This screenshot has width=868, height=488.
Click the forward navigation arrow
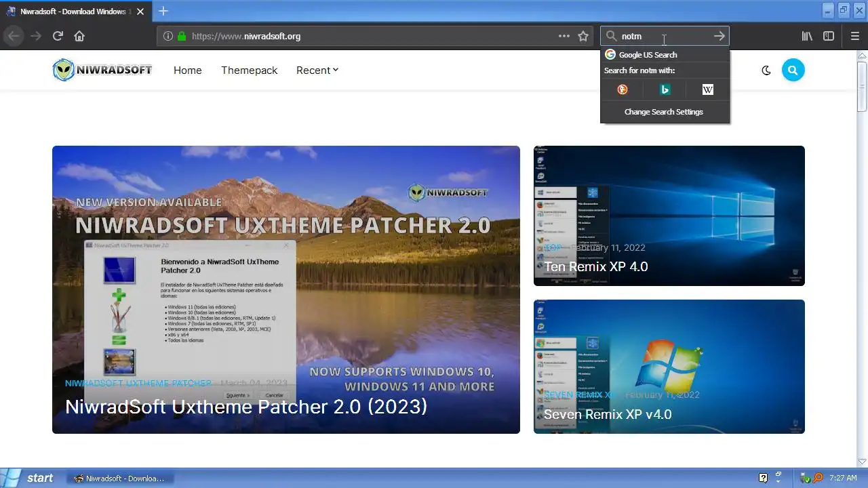(36, 36)
